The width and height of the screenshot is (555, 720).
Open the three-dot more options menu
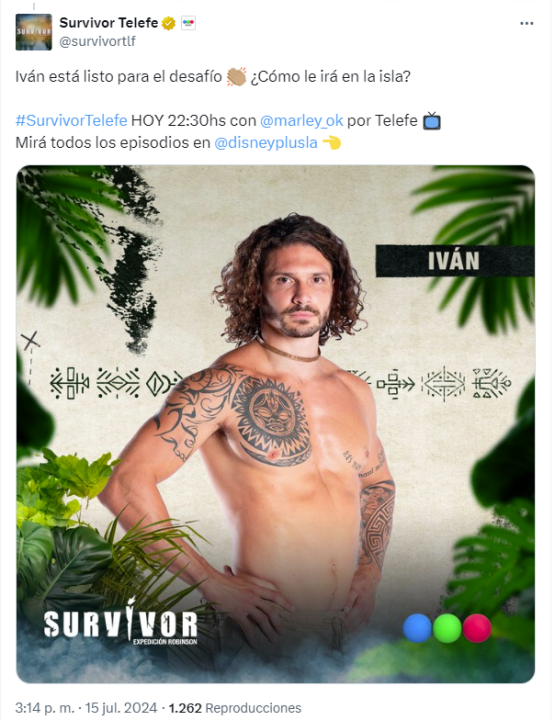click(526, 23)
